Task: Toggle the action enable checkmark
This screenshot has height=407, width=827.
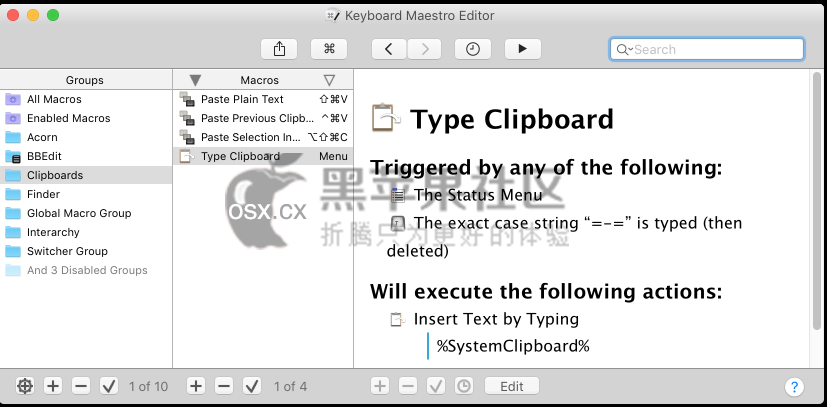Action: tap(436, 386)
